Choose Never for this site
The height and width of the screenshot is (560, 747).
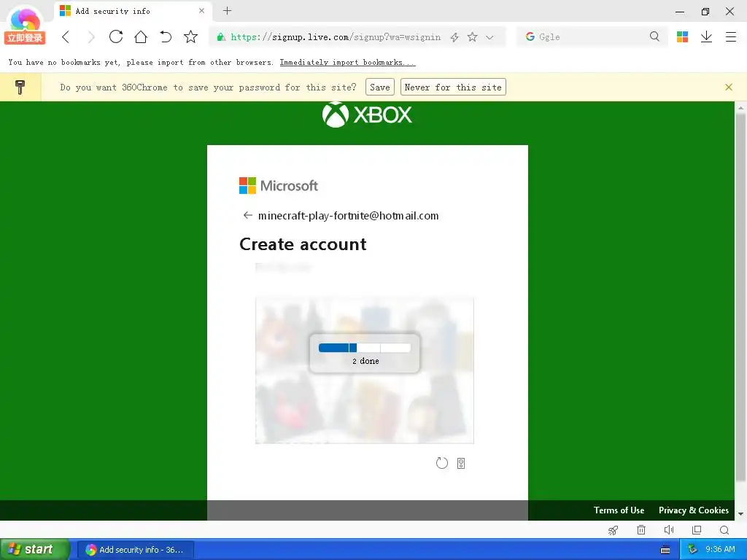453,87
